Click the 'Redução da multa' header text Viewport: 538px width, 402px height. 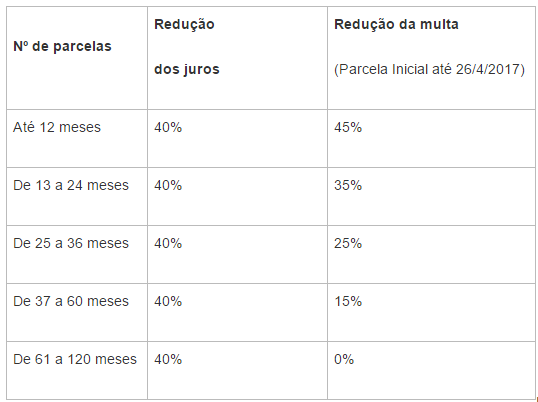point(396,24)
